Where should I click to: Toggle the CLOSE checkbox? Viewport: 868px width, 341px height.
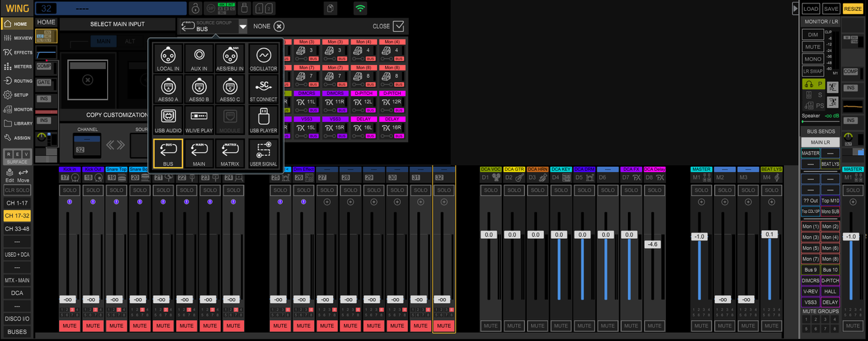[398, 26]
